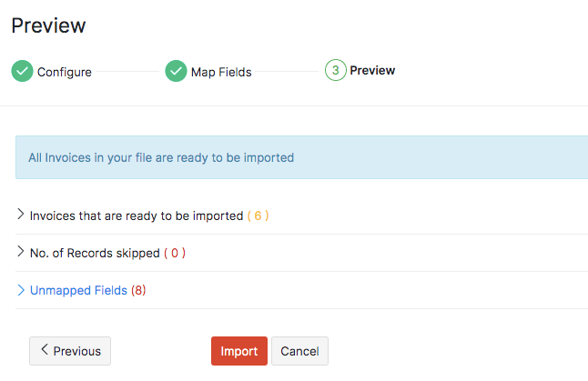Click the Map Fields green checkmark icon
Viewport: 588px width, 381px height.
click(176, 71)
